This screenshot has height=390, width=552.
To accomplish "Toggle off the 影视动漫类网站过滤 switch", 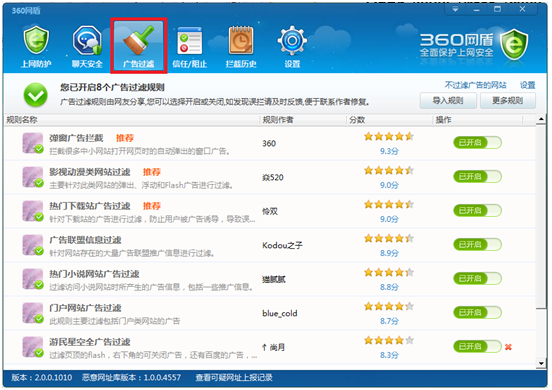I will (477, 176).
